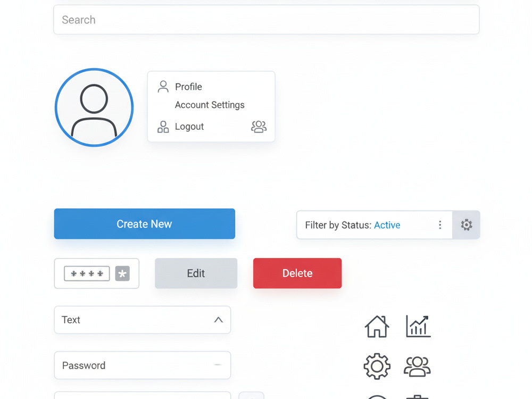The width and height of the screenshot is (532, 399).
Task: Click the asterisk button beside masked field
Action: tap(122, 273)
